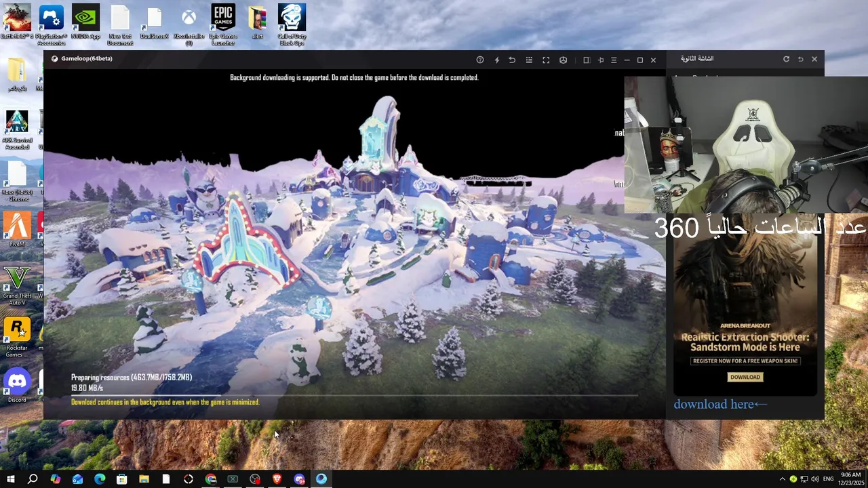This screenshot has width=868, height=488.
Task: Toggle the Gameloop side panel icon
Action: [587, 60]
